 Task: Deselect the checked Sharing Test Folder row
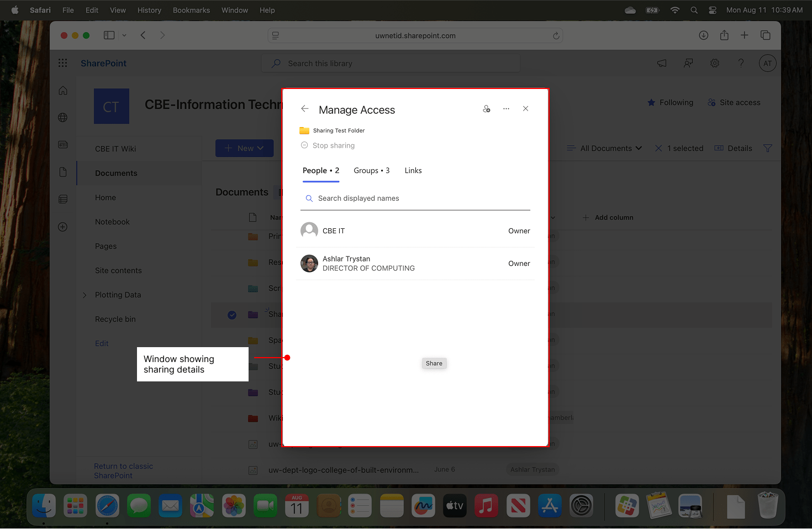(231, 315)
